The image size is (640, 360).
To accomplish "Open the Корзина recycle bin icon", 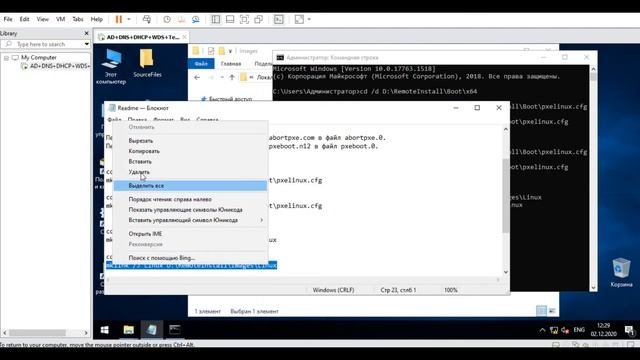I will click(x=621, y=272).
